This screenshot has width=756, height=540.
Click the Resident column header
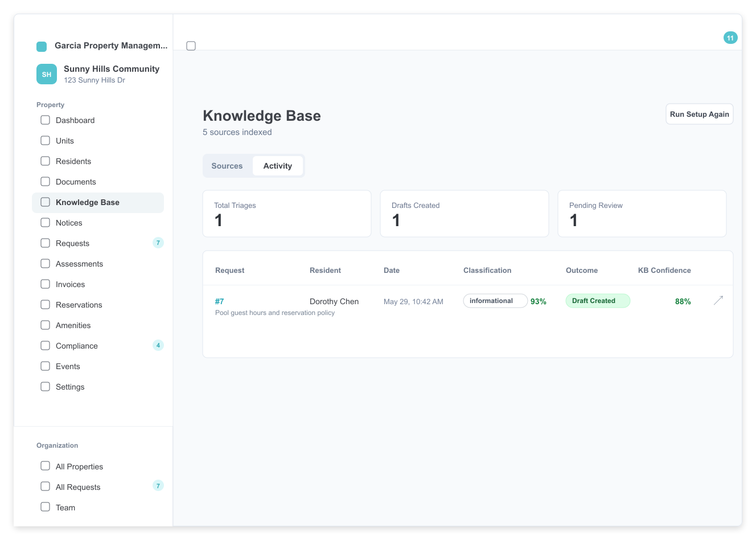point(326,271)
